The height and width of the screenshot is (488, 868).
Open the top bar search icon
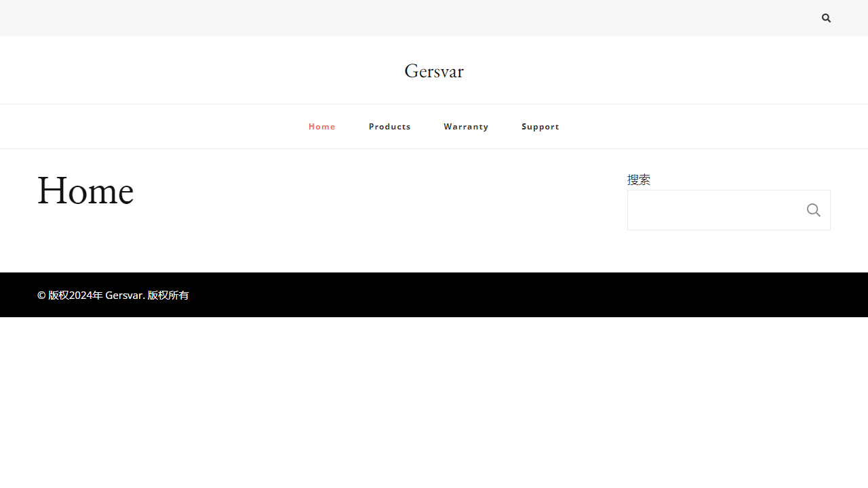click(826, 18)
